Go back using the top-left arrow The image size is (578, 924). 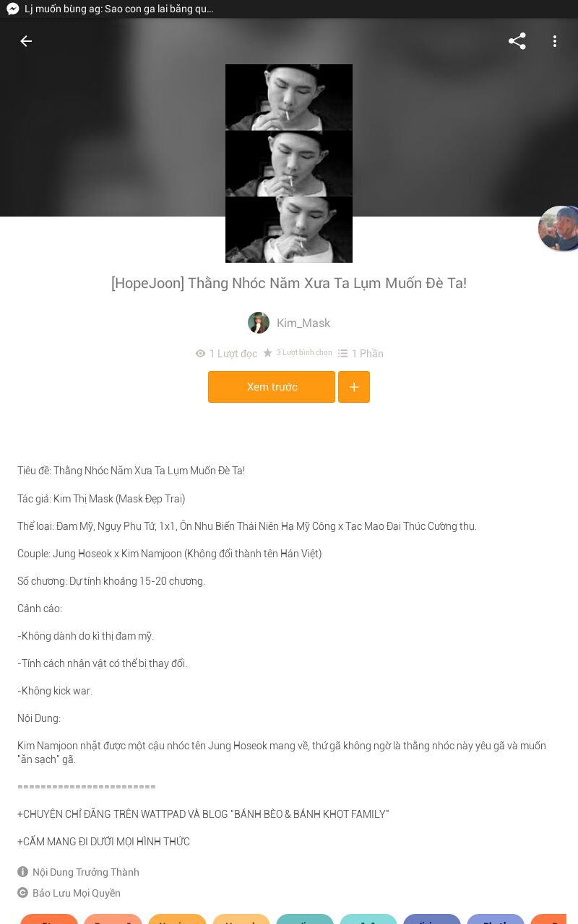(x=26, y=41)
